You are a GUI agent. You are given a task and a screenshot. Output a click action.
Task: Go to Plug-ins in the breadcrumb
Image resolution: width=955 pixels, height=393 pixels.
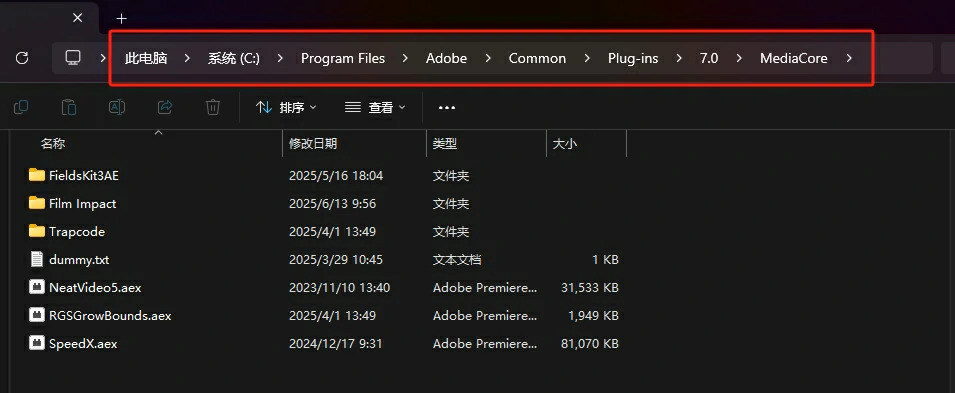633,58
